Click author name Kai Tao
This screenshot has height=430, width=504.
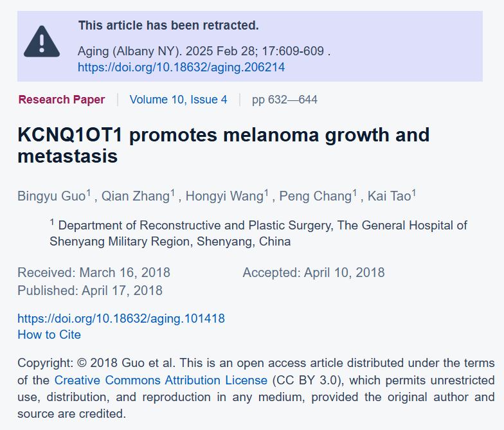coord(390,196)
